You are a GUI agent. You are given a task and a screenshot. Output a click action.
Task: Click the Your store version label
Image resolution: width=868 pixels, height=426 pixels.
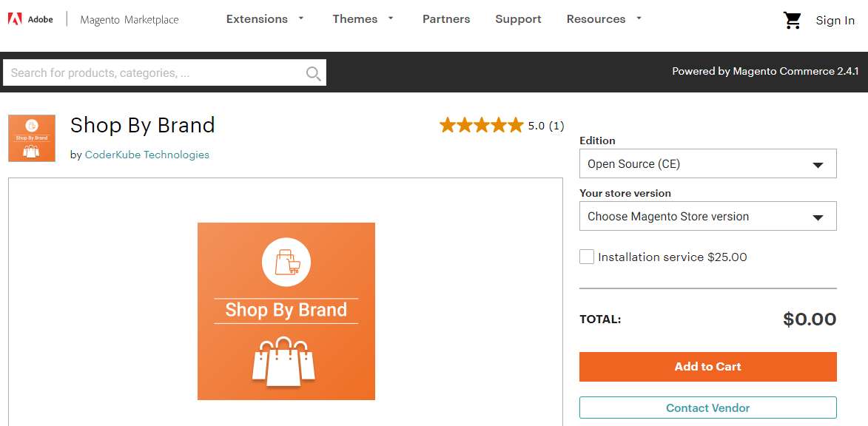(x=625, y=193)
